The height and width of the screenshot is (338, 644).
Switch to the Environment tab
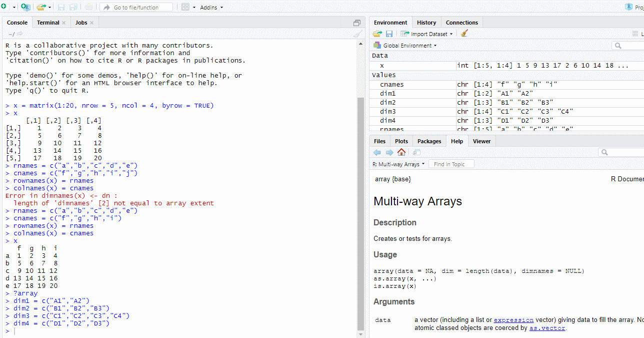click(x=390, y=23)
